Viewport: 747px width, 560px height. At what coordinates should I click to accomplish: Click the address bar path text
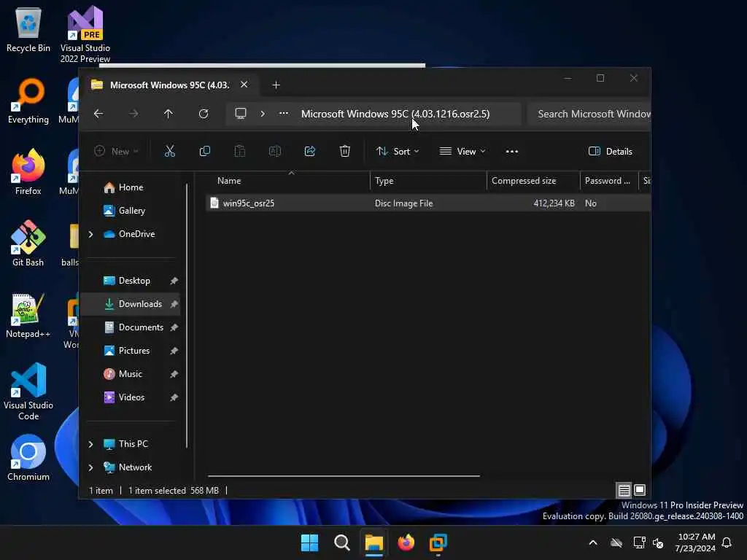pyautogui.click(x=395, y=114)
